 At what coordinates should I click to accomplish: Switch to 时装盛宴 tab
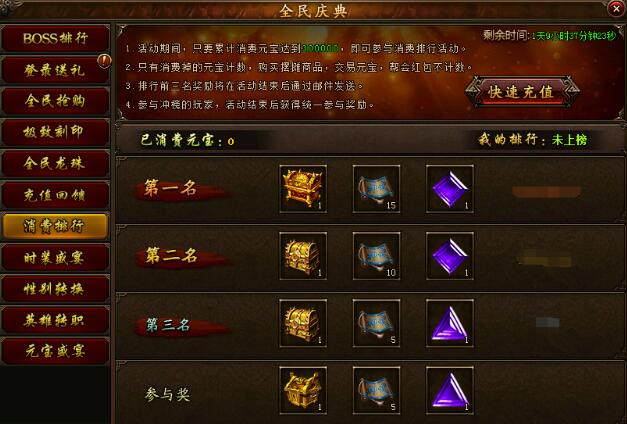(55, 258)
